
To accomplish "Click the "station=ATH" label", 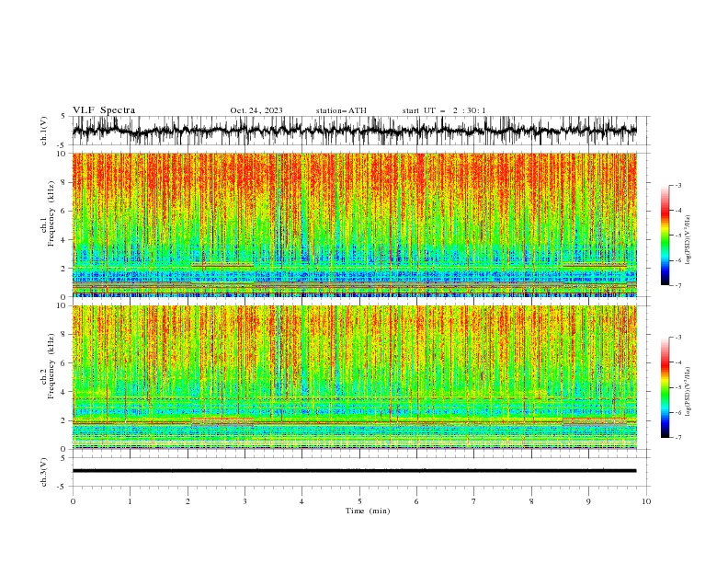I will (x=341, y=110).
